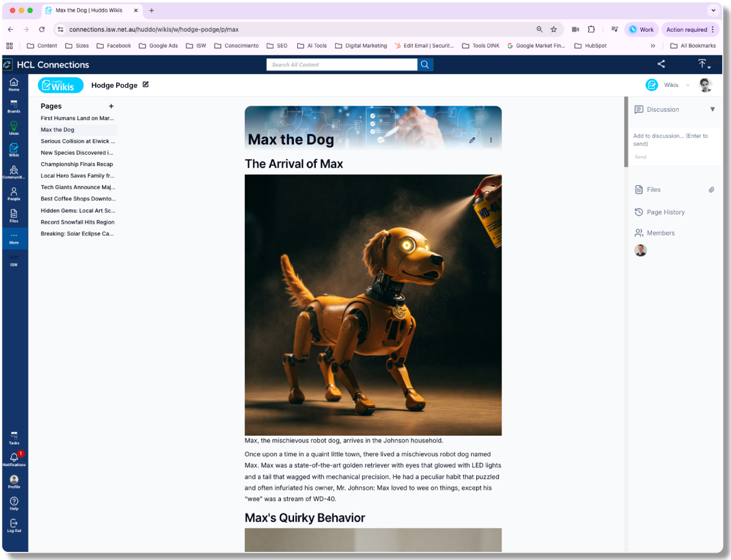Click the Wikis icon in the sidebar
731x560 pixels.
click(x=14, y=150)
